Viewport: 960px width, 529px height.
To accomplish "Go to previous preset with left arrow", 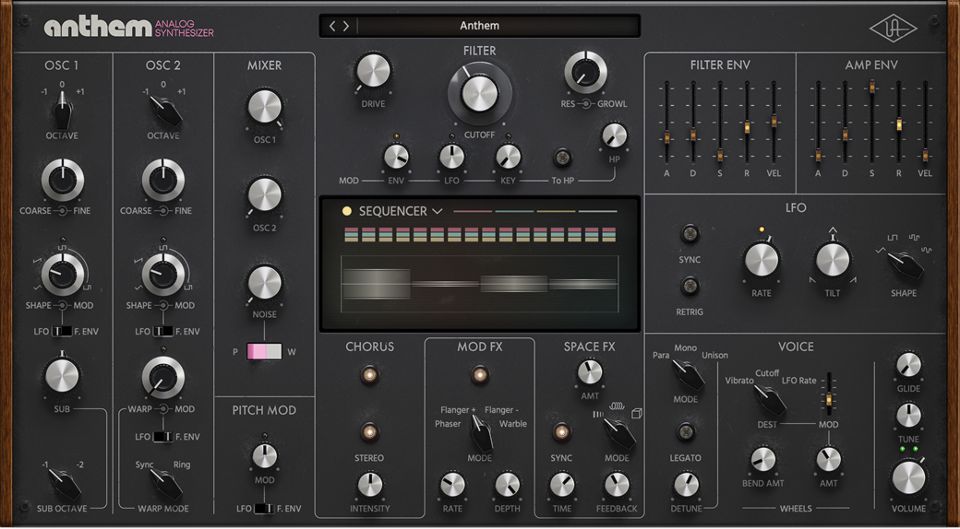I will coord(332,26).
